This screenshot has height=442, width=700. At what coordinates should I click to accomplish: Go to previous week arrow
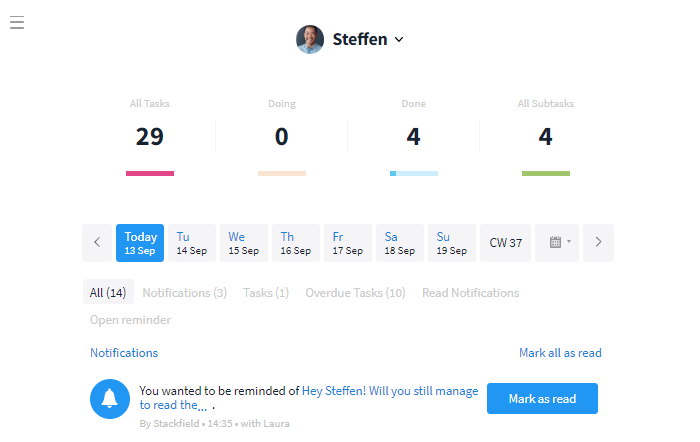tap(97, 242)
